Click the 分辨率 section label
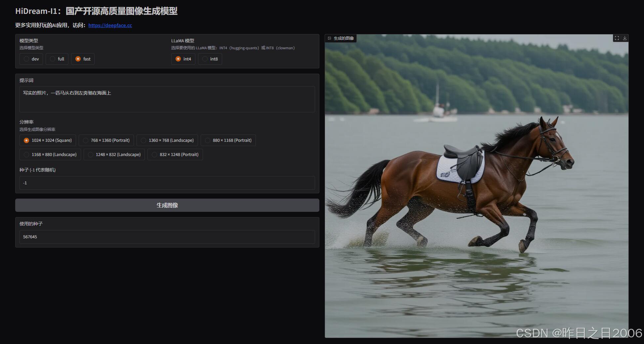 (x=26, y=122)
